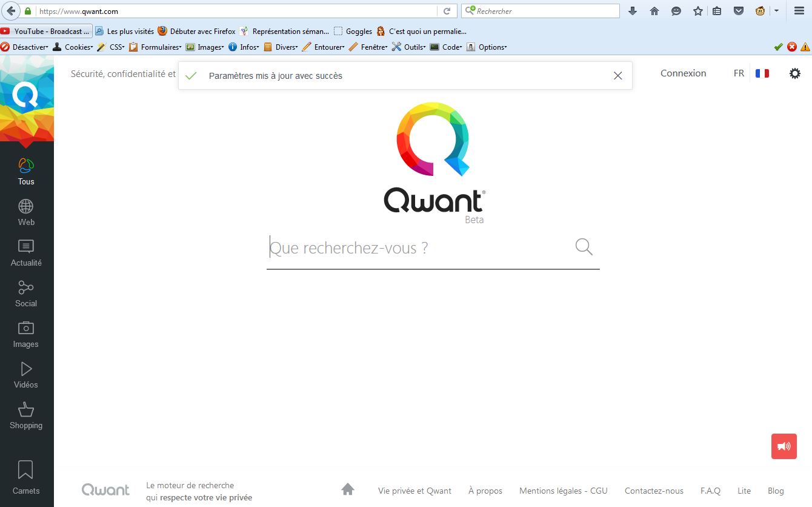Open the Vidéos search category
The height and width of the screenshot is (507, 812).
[26, 375]
